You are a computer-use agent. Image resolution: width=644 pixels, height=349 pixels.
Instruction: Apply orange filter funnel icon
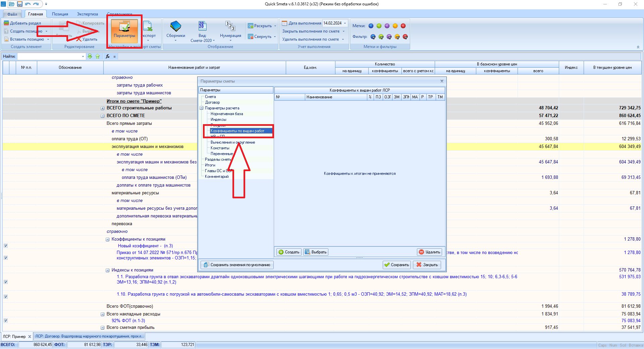(x=397, y=37)
